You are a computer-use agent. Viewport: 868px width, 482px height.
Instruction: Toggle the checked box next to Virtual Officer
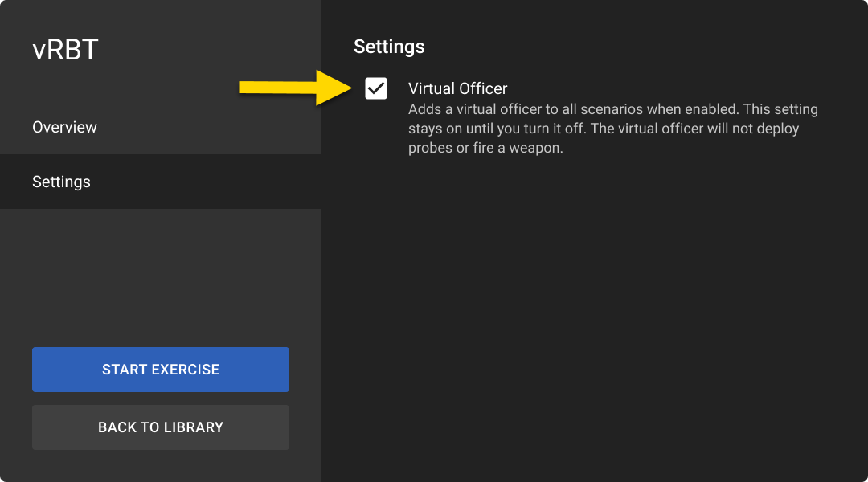(x=376, y=88)
